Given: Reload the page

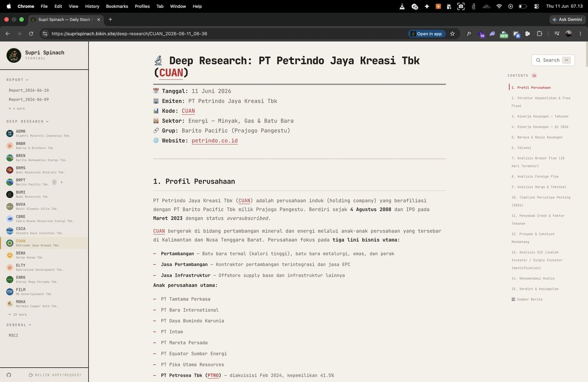Looking at the screenshot, I should point(31,34).
